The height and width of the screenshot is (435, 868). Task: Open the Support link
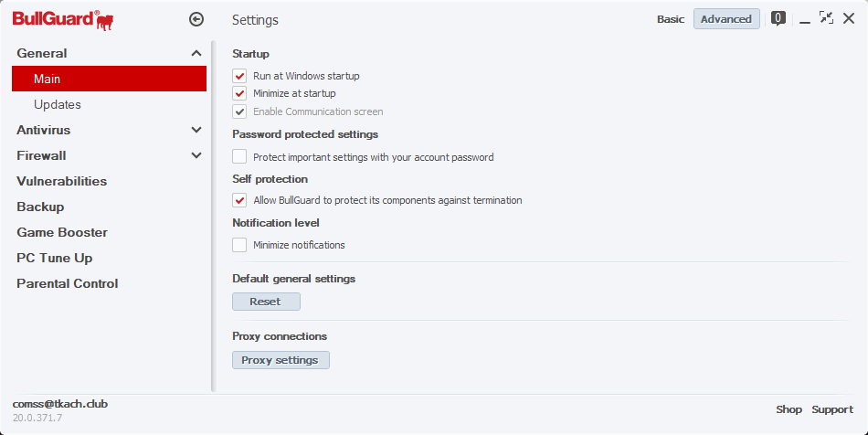[832, 409]
